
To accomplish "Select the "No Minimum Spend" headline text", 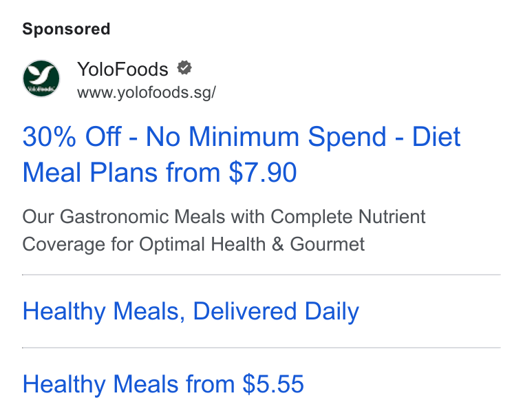I will (266, 136).
